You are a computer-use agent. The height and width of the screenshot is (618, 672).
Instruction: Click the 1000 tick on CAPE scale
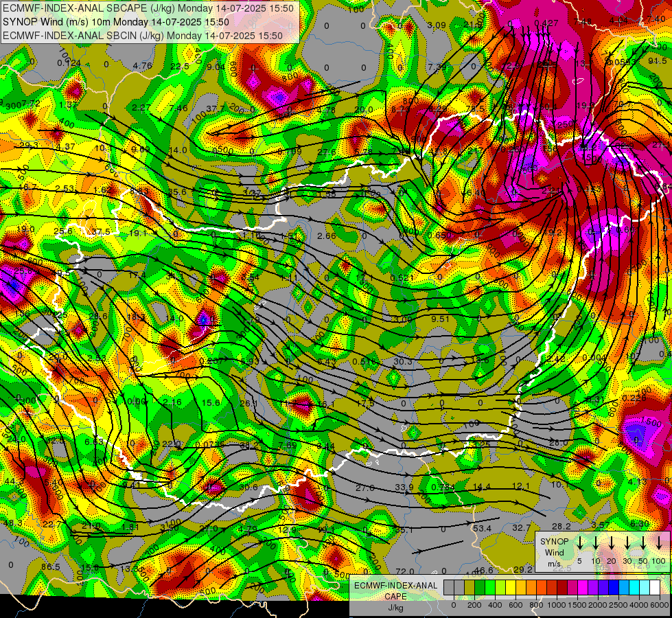pos(557,605)
